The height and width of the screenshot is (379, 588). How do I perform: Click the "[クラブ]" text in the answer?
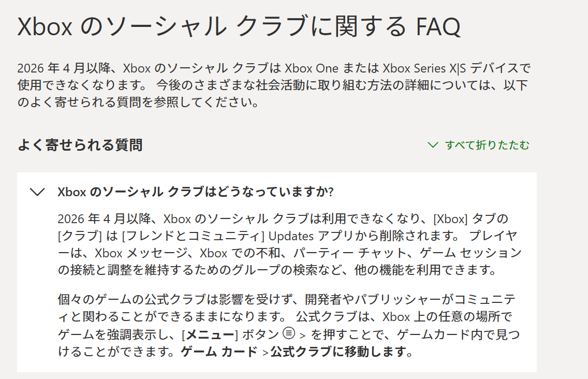click(x=80, y=236)
